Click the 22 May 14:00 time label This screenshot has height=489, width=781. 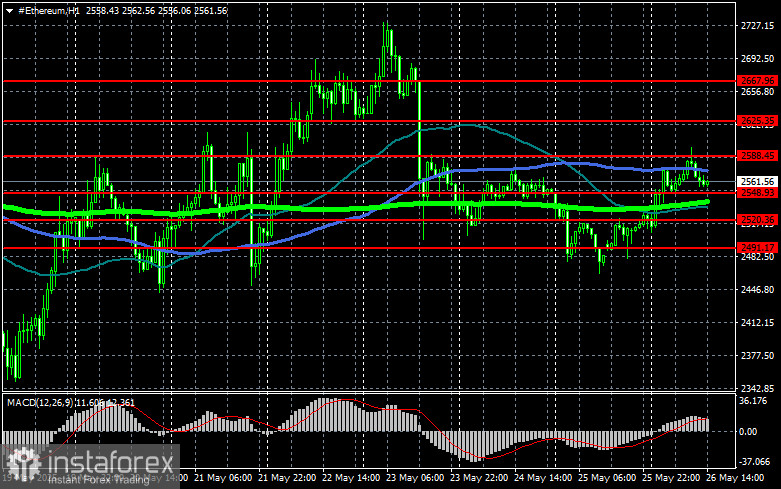[x=351, y=478]
